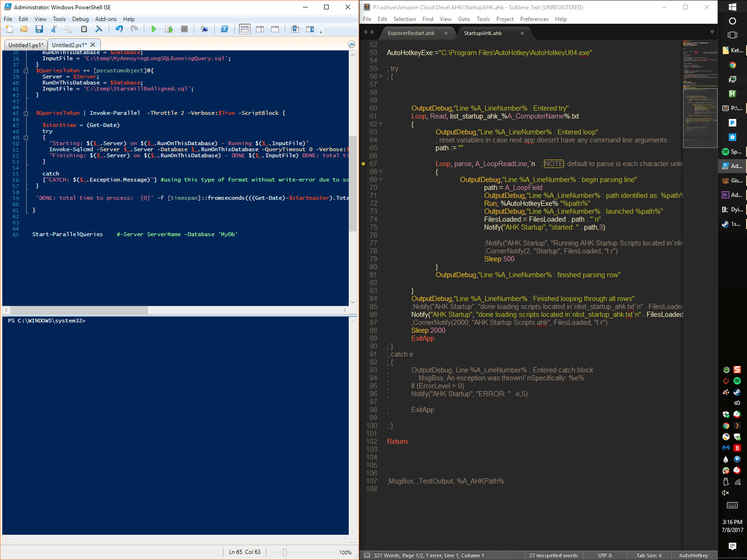Click the Clear Console Pane icon

point(99,29)
